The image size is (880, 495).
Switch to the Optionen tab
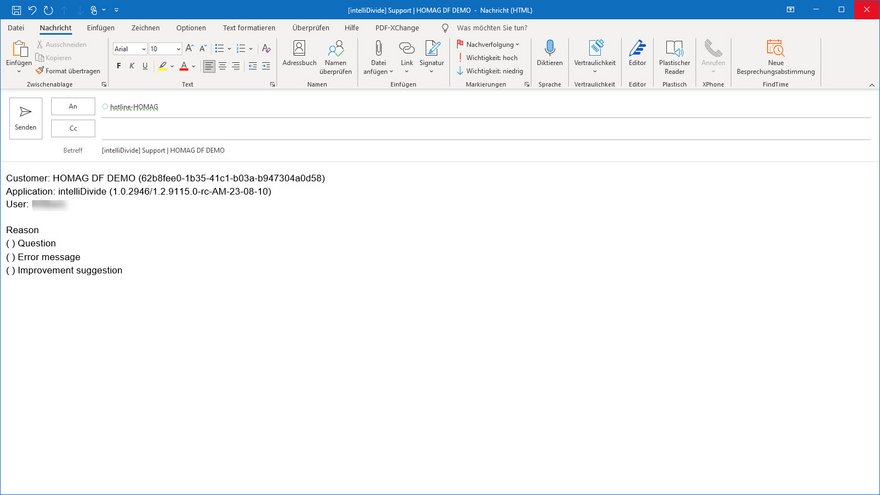click(x=191, y=28)
